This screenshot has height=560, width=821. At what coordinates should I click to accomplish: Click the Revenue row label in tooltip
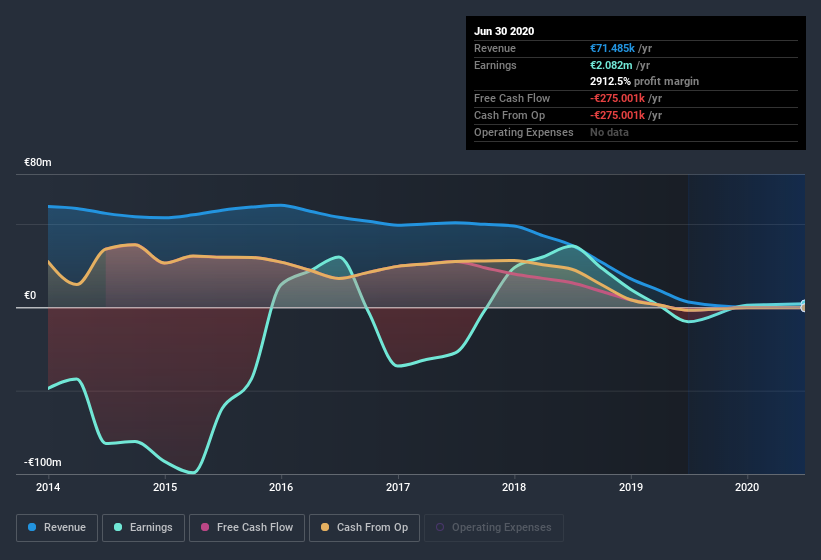pos(495,49)
